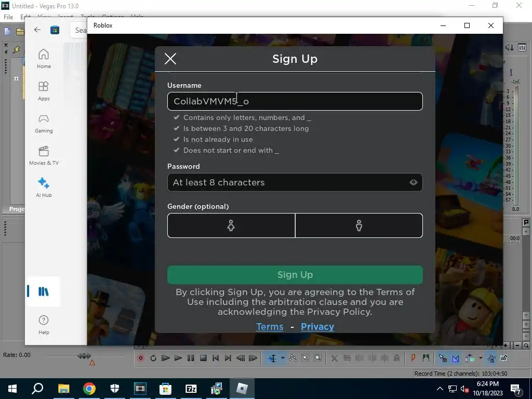Screen dimensions: 532x399
Task: Open Movies & TV in Microsoft Store sidebar
Action: pyautogui.click(x=44, y=155)
